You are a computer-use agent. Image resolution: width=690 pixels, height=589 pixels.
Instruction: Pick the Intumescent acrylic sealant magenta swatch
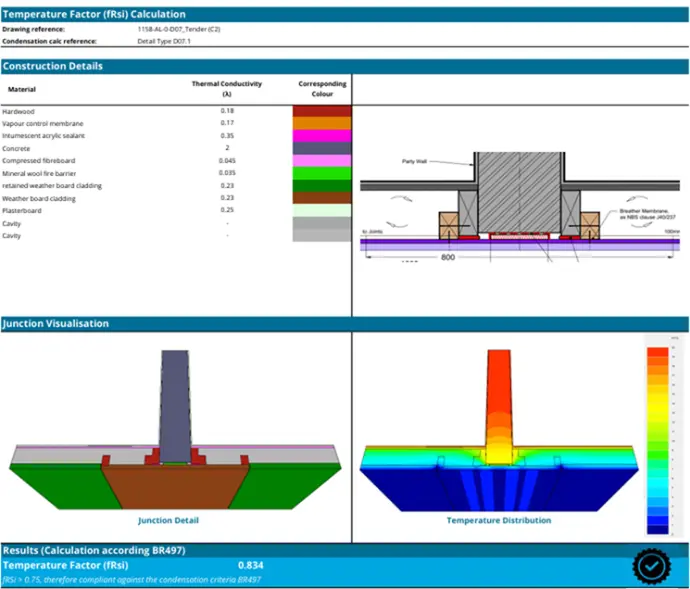click(321, 135)
